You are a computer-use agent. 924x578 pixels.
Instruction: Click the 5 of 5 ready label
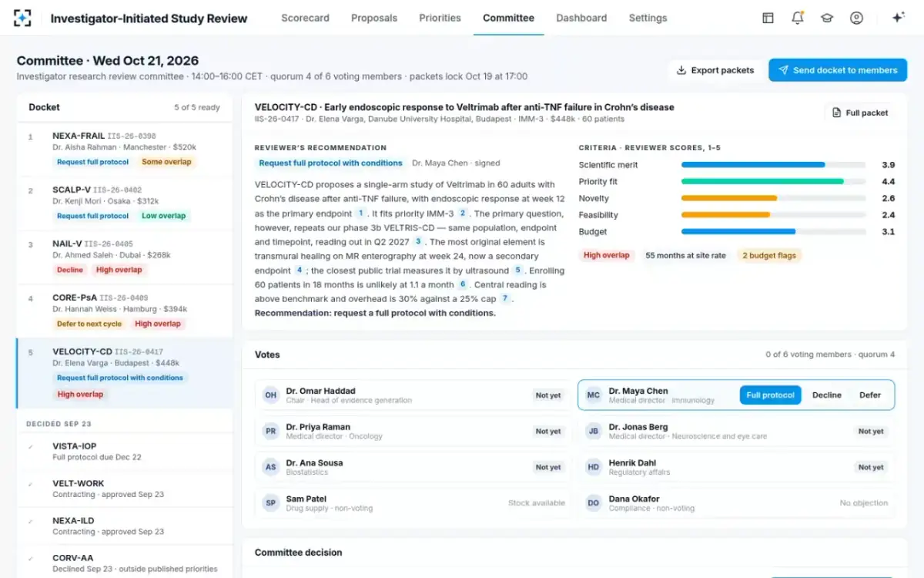(x=197, y=108)
